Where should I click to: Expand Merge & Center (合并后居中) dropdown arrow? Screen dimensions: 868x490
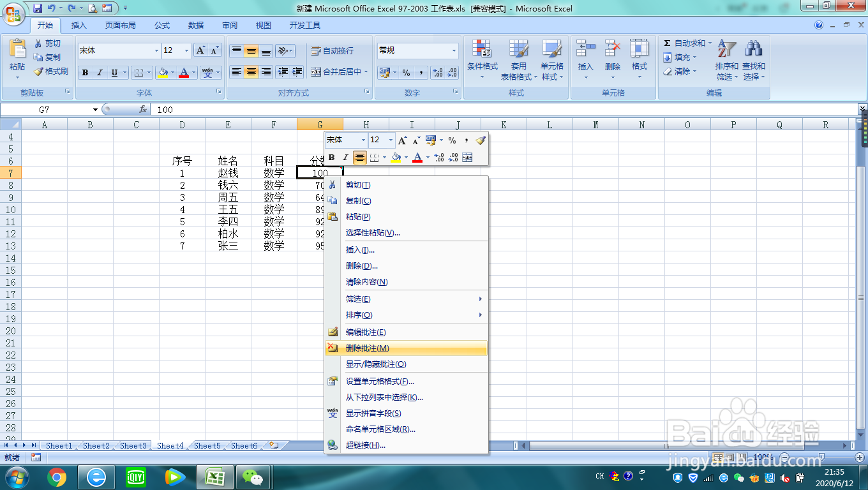366,72
